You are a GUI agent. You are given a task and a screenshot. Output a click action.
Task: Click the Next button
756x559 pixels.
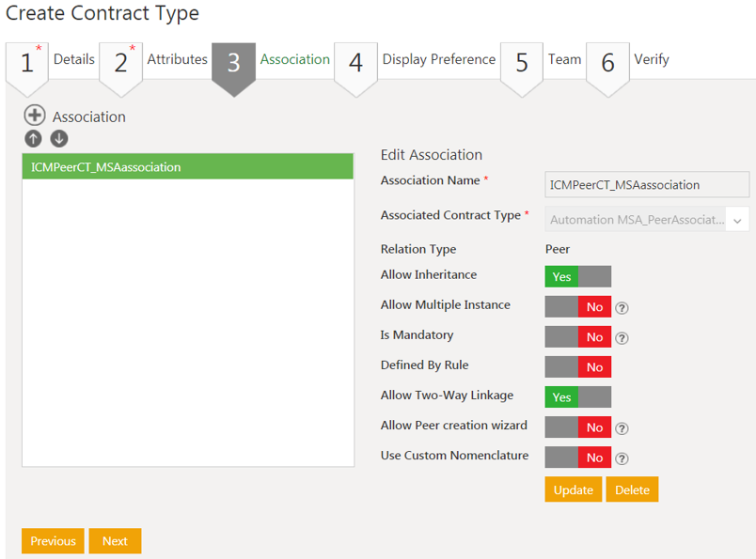[x=115, y=541]
